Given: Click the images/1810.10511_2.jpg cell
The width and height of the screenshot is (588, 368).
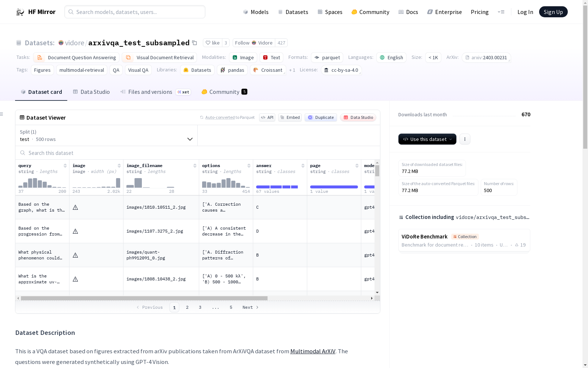Looking at the screenshot, I should (x=161, y=208).
